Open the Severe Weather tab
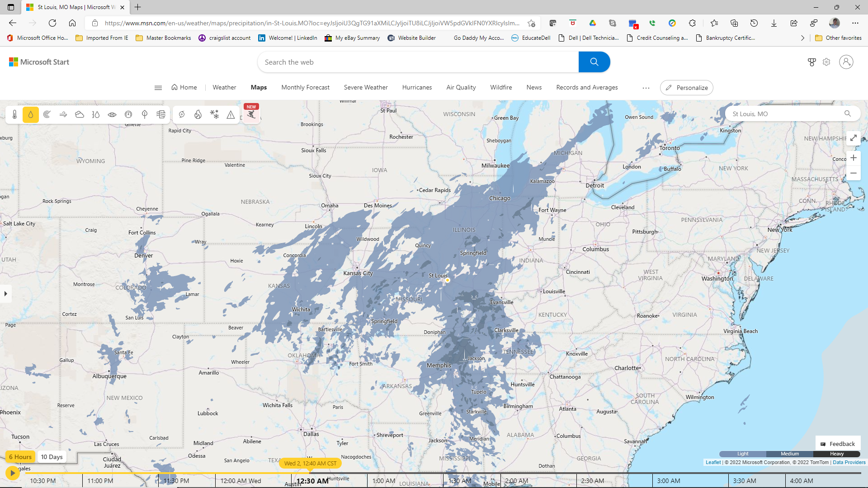Viewport: 868px width, 488px height. 366,87
